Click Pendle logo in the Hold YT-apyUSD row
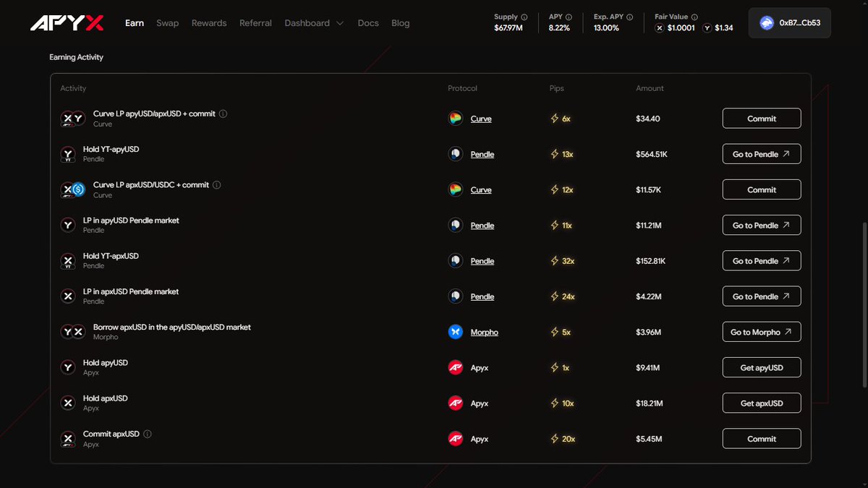 point(455,154)
